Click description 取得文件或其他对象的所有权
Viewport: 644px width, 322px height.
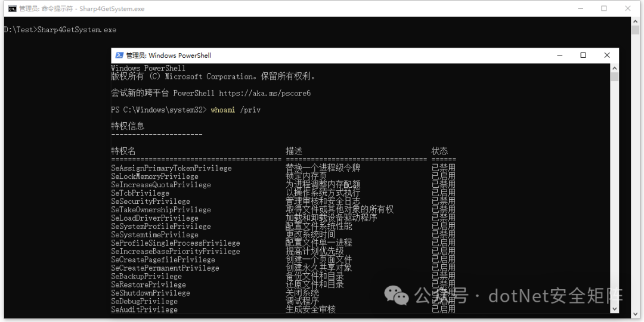click(x=340, y=209)
